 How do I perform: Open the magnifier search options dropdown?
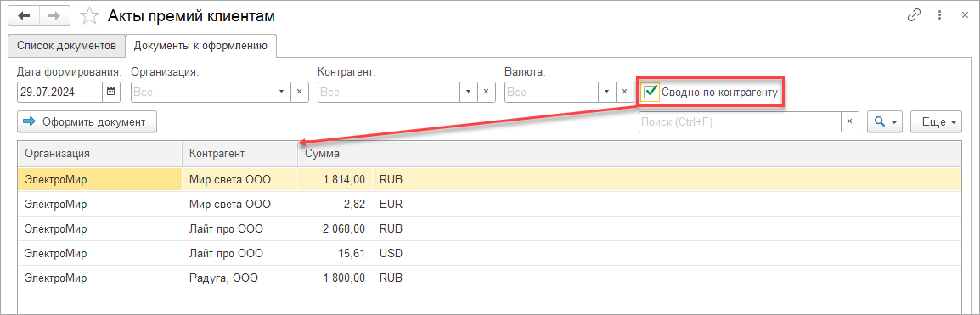886,122
